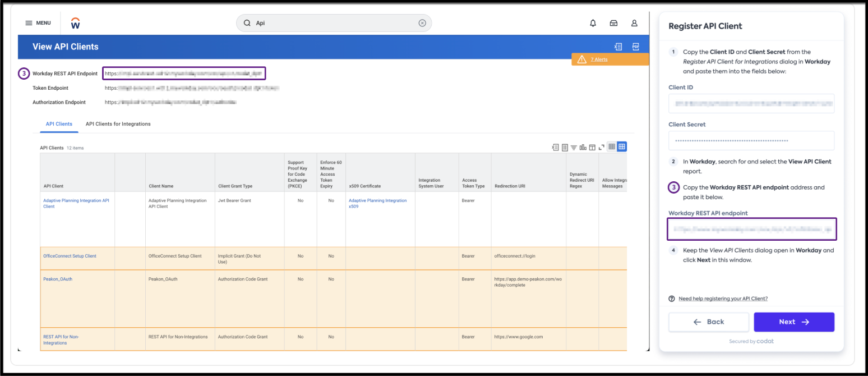This screenshot has height=376, width=868.
Task: Open the inbox tray icon
Action: (613, 23)
